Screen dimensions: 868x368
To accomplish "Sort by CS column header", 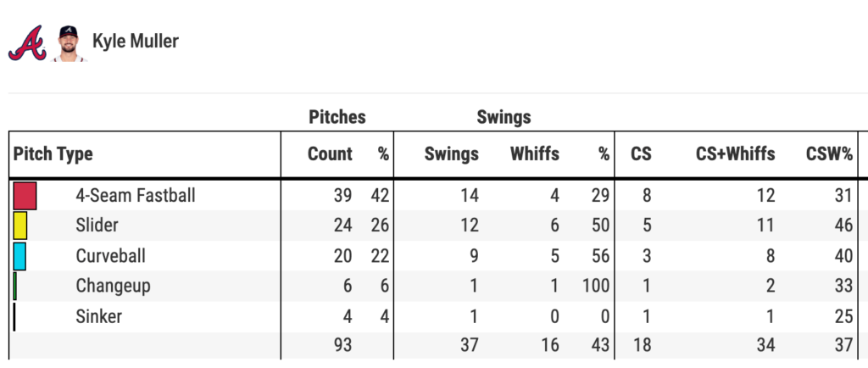I will point(641,154).
